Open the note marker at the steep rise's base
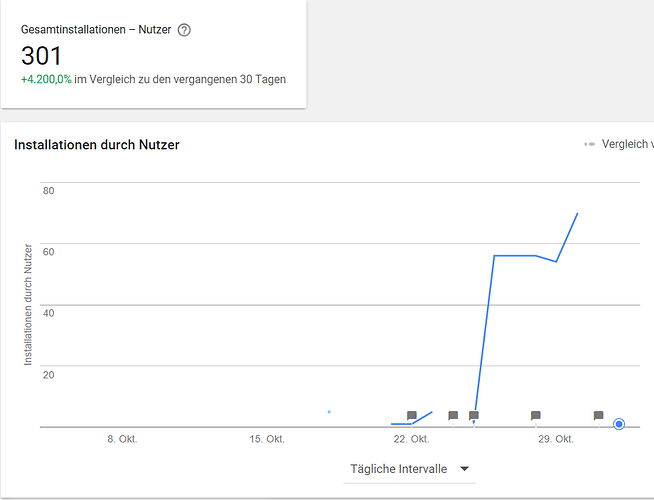 click(474, 415)
